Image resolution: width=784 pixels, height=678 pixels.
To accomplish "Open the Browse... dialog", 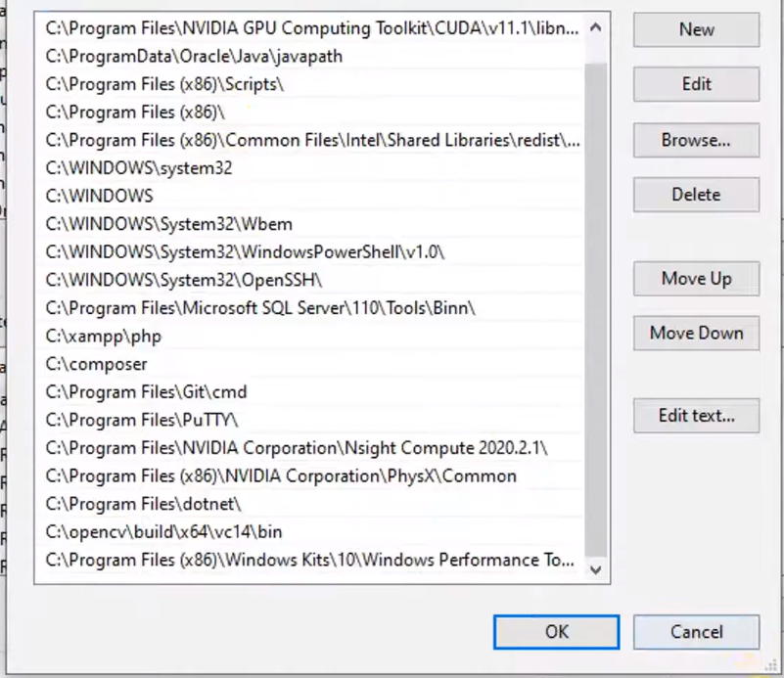I will coord(697,140).
